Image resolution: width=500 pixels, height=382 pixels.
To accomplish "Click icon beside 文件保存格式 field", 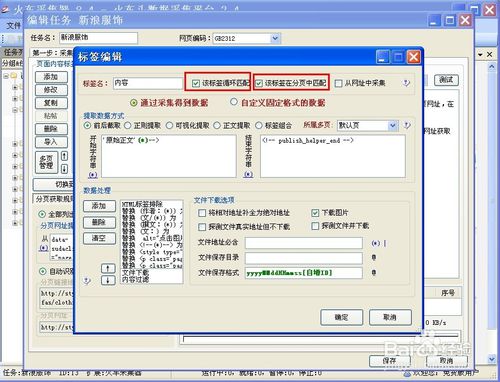I will tap(374, 273).
